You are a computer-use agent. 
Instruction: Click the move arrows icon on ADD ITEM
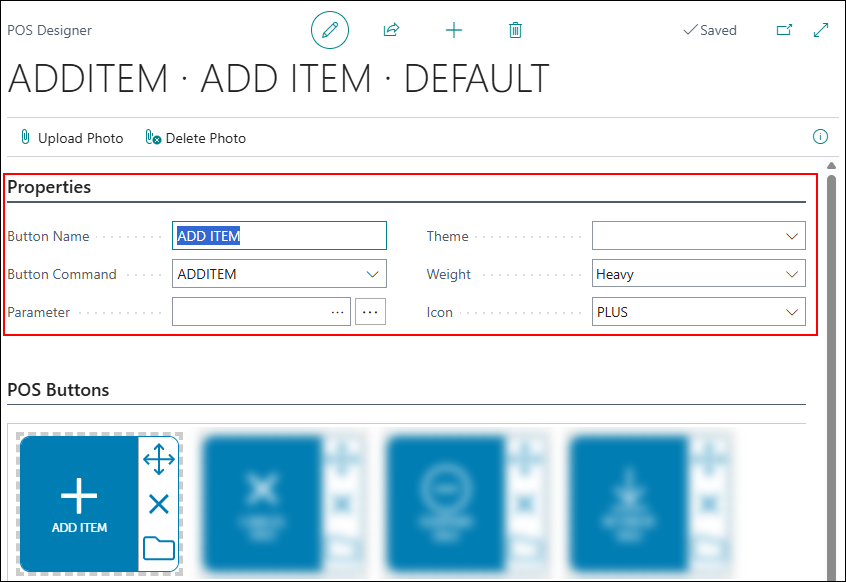point(159,460)
